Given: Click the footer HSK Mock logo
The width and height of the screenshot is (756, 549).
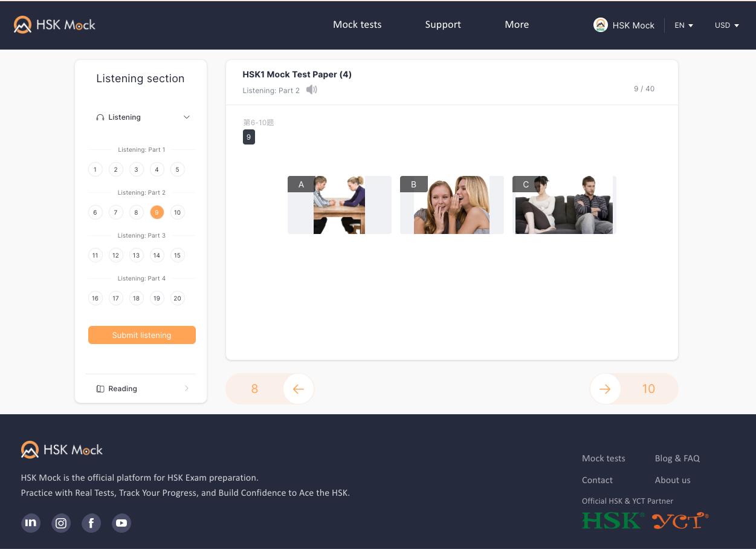Looking at the screenshot, I should pyautogui.click(x=62, y=450).
